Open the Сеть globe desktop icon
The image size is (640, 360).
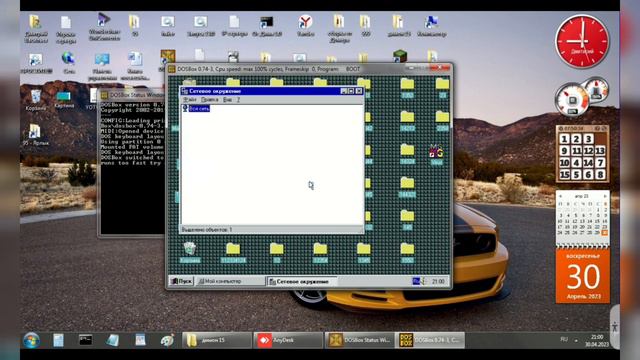coord(69,62)
